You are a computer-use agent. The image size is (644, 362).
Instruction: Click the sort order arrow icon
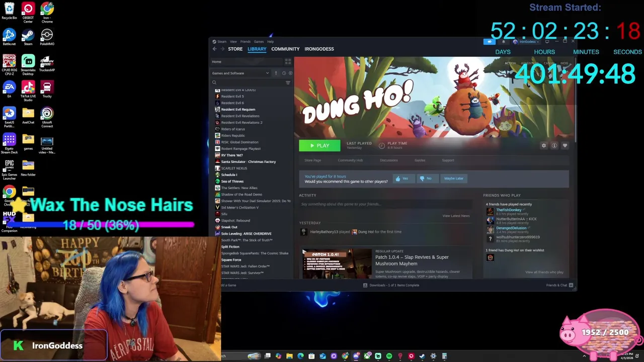tap(276, 73)
